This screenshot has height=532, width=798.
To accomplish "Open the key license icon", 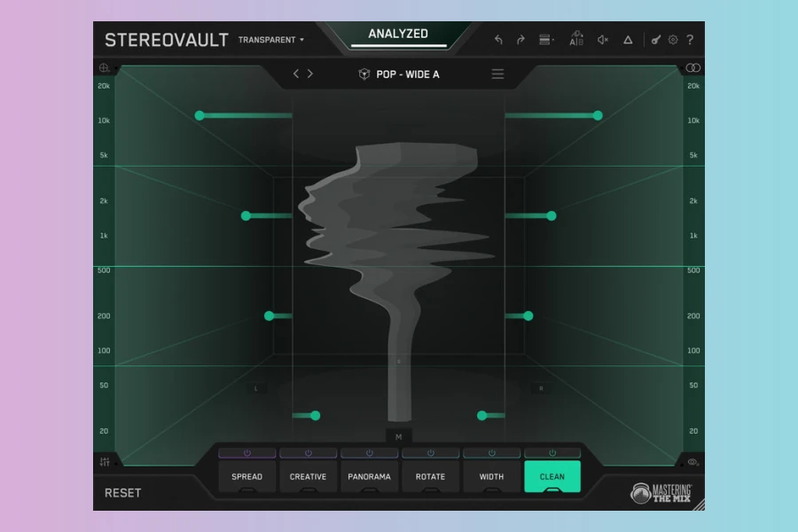I will point(655,40).
